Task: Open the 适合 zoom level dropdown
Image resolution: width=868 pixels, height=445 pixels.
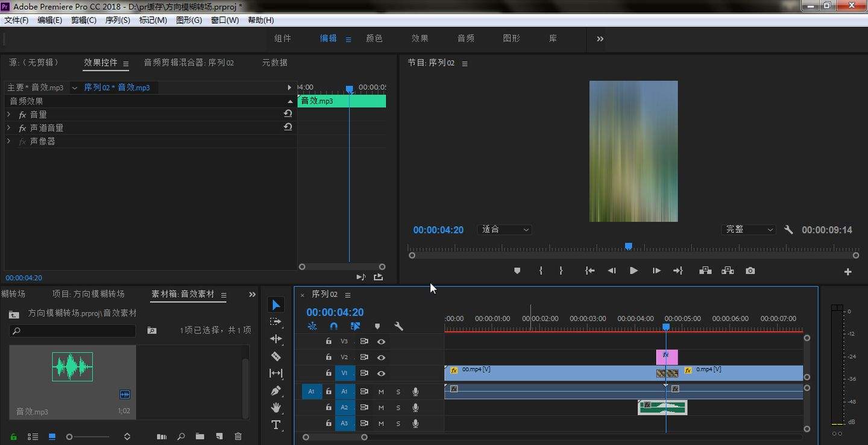Action: (505, 230)
